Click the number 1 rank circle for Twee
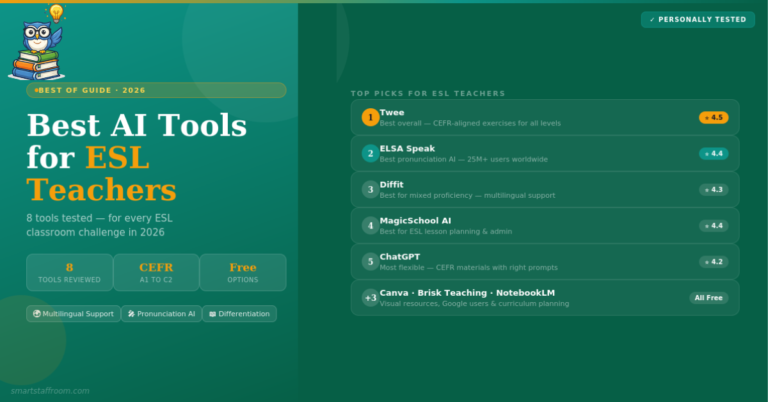768x402 pixels. click(x=370, y=118)
